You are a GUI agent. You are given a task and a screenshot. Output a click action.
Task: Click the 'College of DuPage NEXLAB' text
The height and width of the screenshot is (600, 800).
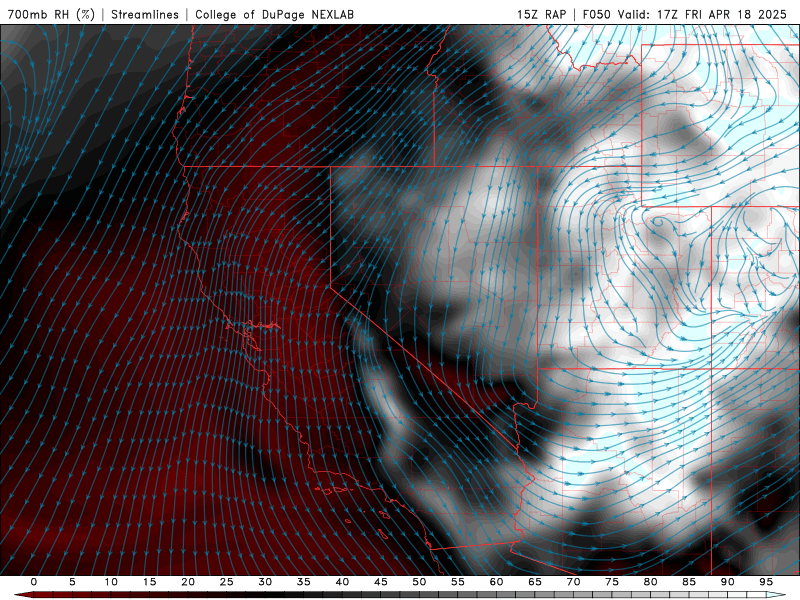tap(274, 14)
